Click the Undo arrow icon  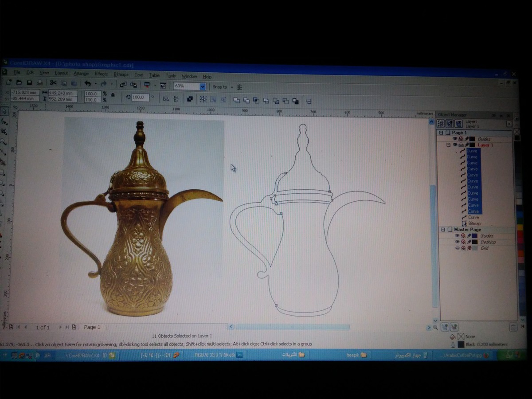coord(88,83)
